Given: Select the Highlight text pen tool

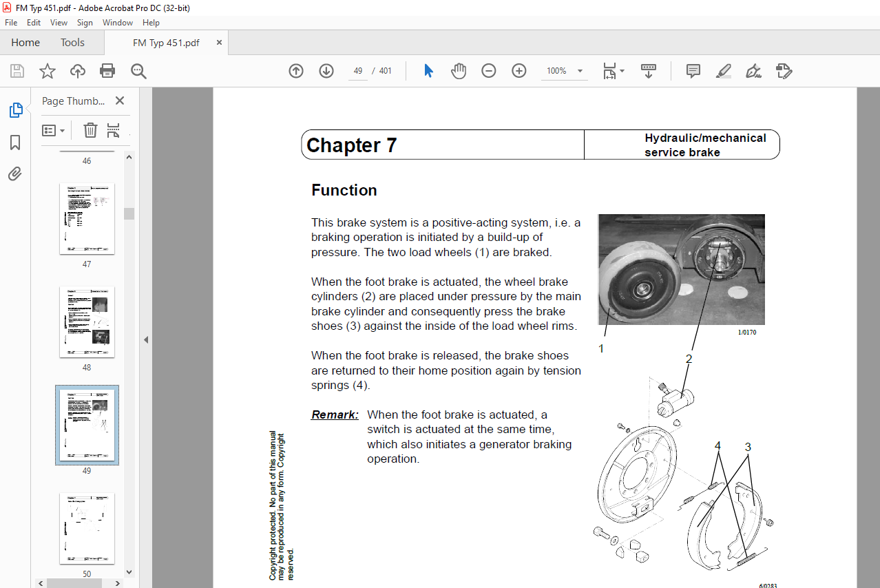Looking at the screenshot, I should 723,71.
